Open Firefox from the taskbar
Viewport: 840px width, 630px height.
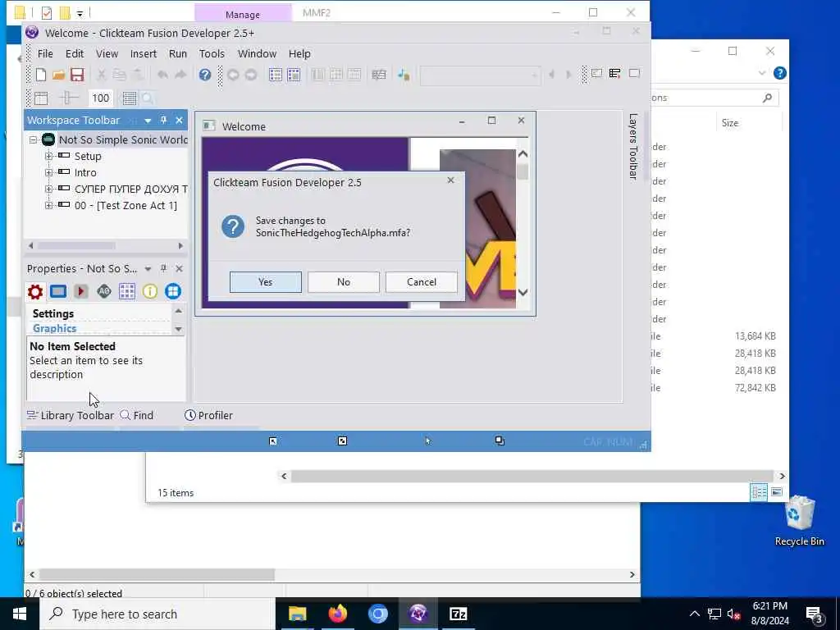coord(337,614)
